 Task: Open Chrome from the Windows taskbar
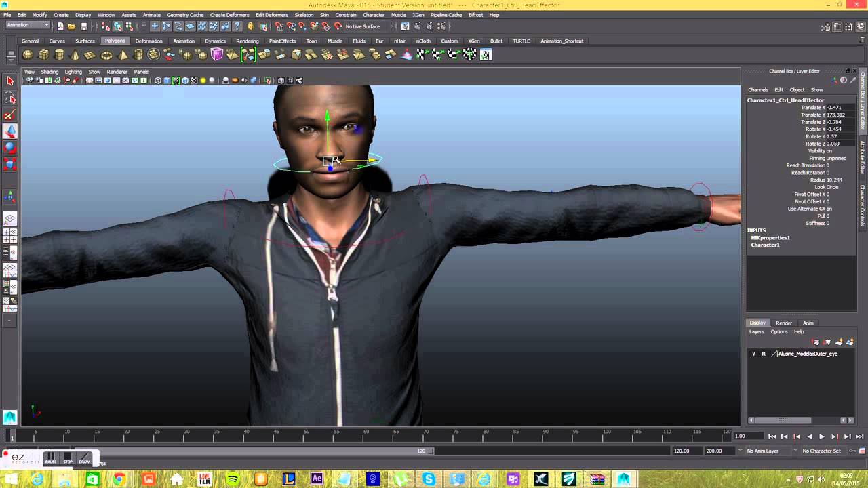point(119,479)
